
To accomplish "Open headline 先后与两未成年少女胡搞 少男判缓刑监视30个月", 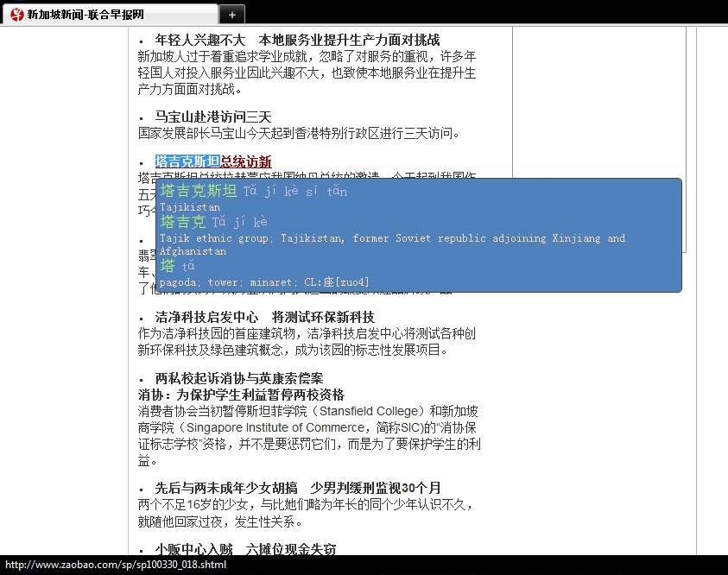I will [x=298, y=488].
